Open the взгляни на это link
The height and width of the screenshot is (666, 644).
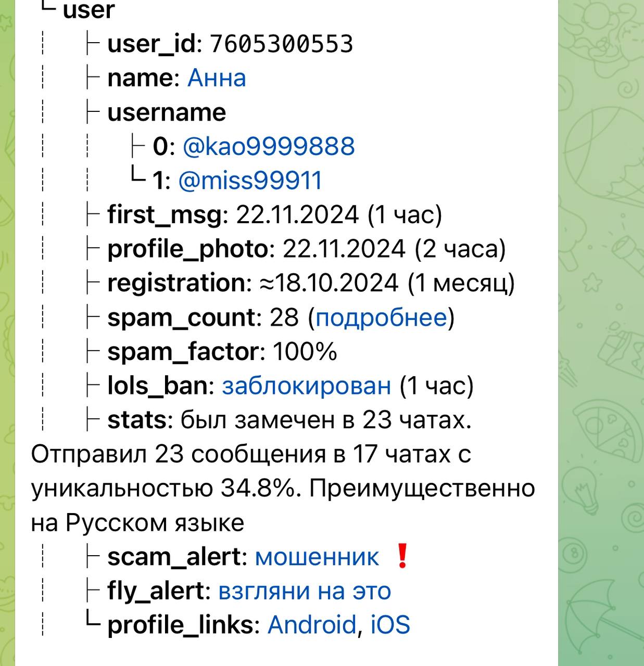pyautogui.click(x=305, y=592)
